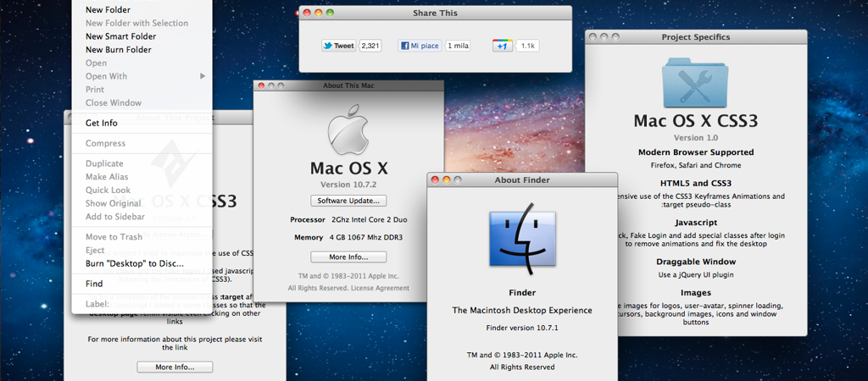The image size is (868, 381).
Task: Select Find in the menu
Action: click(94, 284)
